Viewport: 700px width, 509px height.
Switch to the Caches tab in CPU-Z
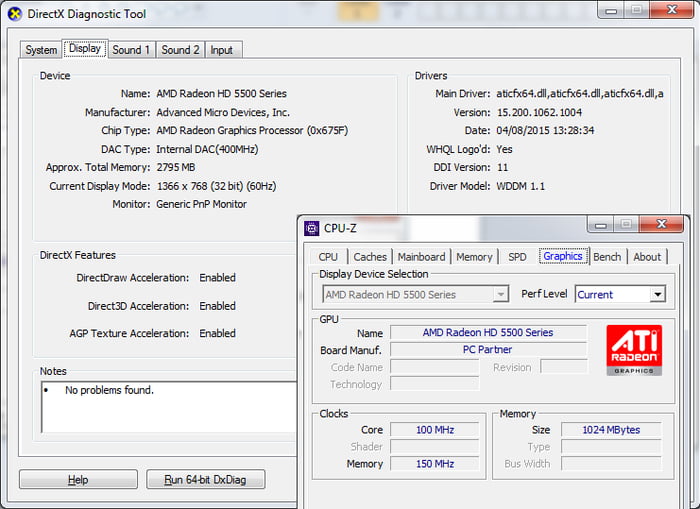pyautogui.click(x=370, y=257)
